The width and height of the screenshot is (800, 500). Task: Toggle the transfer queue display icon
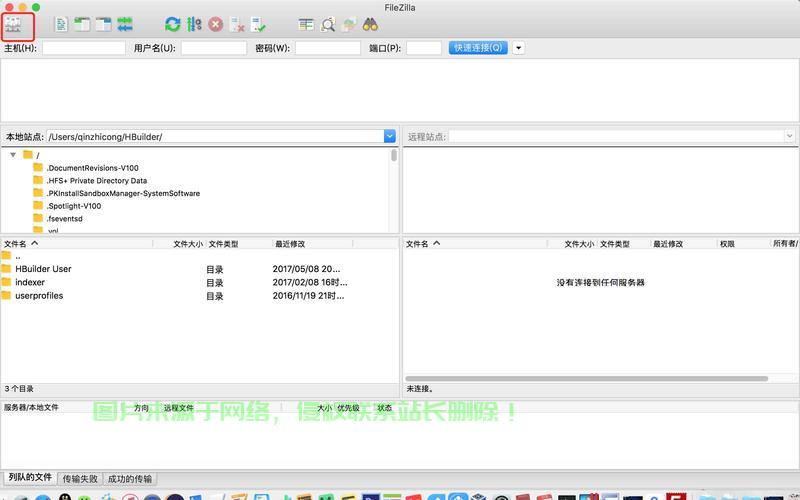pos(125,24)
